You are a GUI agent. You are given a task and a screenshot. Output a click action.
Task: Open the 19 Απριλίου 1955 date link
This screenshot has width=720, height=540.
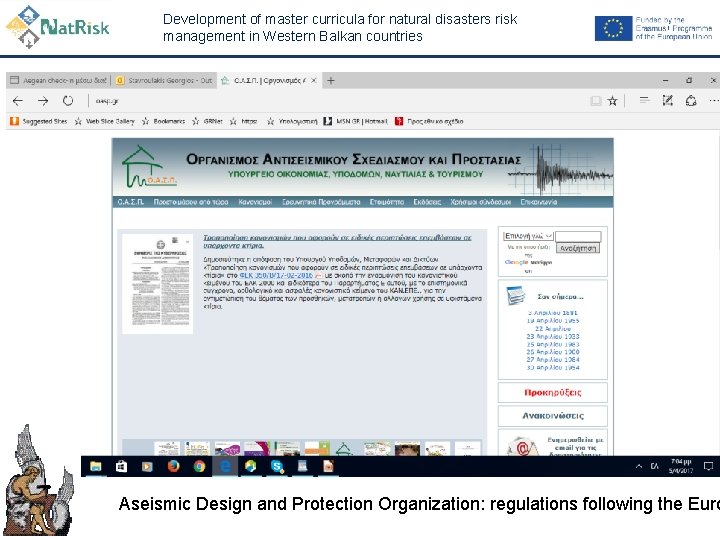pos(553,321)
